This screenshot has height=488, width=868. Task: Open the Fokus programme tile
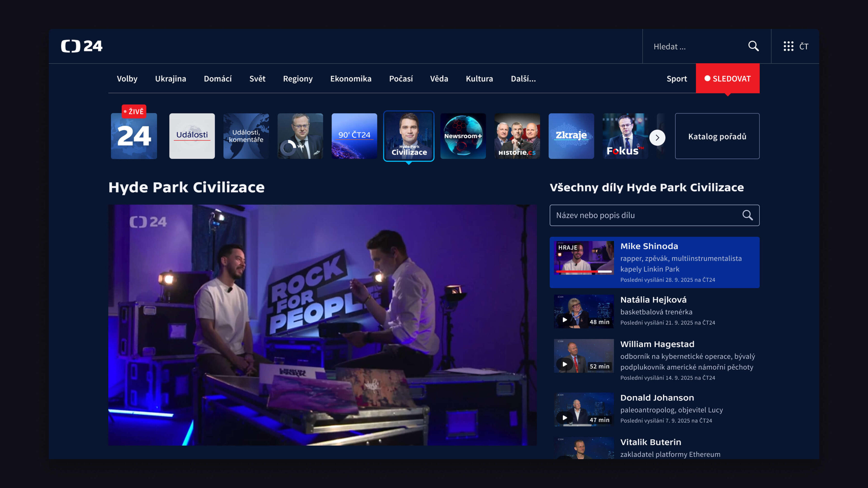(625, 136)
